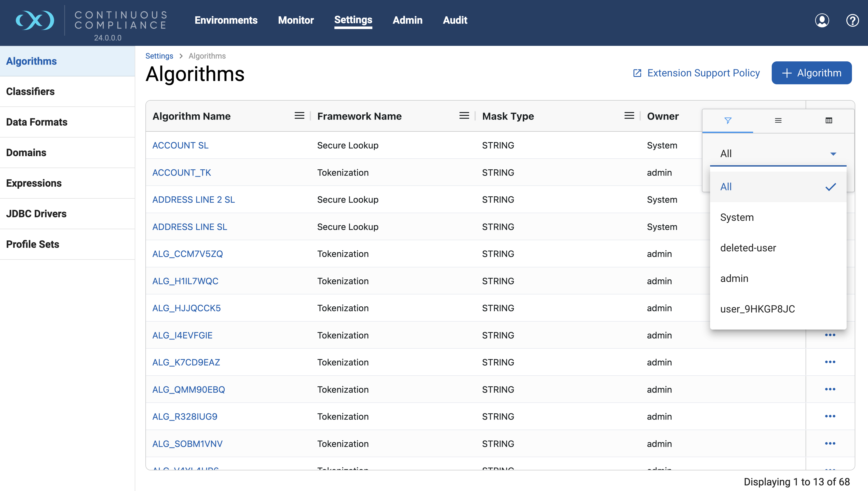Open the general menu tab icon
The height and width of the screenshot is (491, 868).
(x=778, y=120)
